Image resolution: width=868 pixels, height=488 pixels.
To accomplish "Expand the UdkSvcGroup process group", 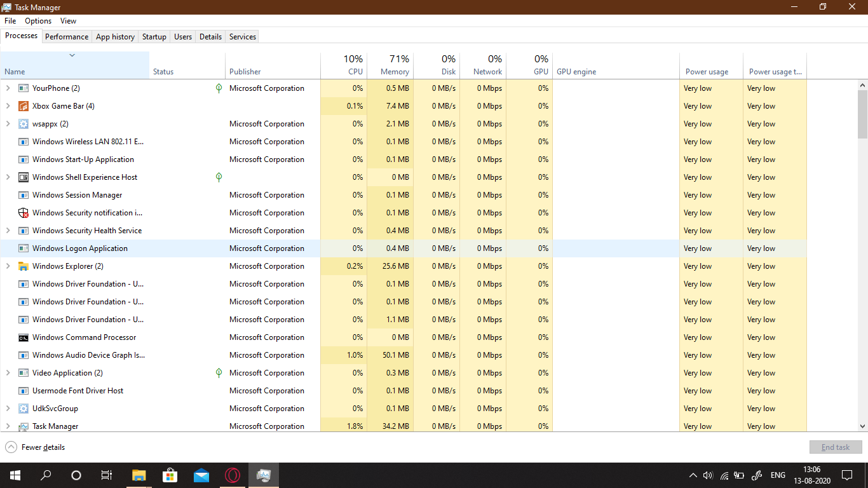I will (x=8, y=409).
